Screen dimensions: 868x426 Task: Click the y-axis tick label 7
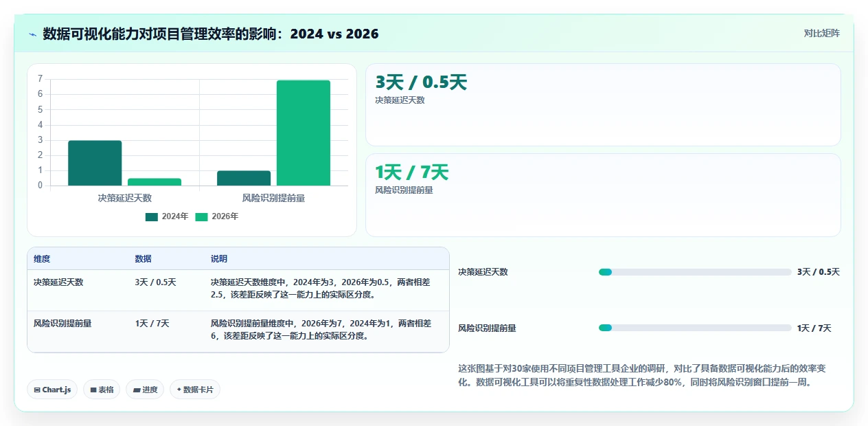41,79
